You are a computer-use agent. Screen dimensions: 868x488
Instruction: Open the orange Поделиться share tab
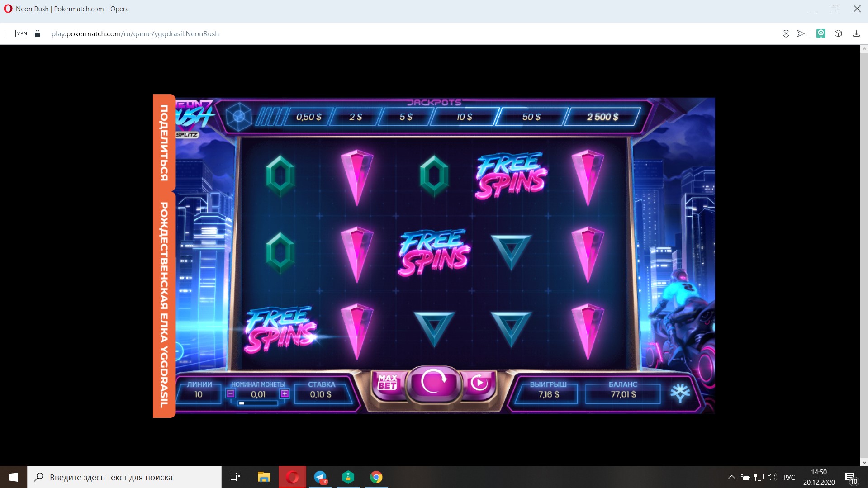164,143
